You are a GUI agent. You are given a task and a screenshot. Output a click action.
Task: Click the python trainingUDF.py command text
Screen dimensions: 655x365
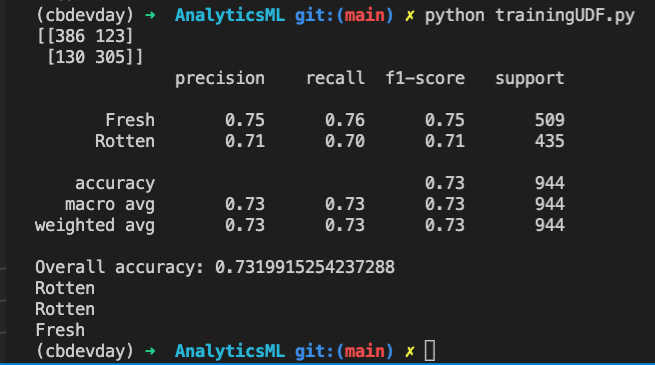tap(530, 16)
